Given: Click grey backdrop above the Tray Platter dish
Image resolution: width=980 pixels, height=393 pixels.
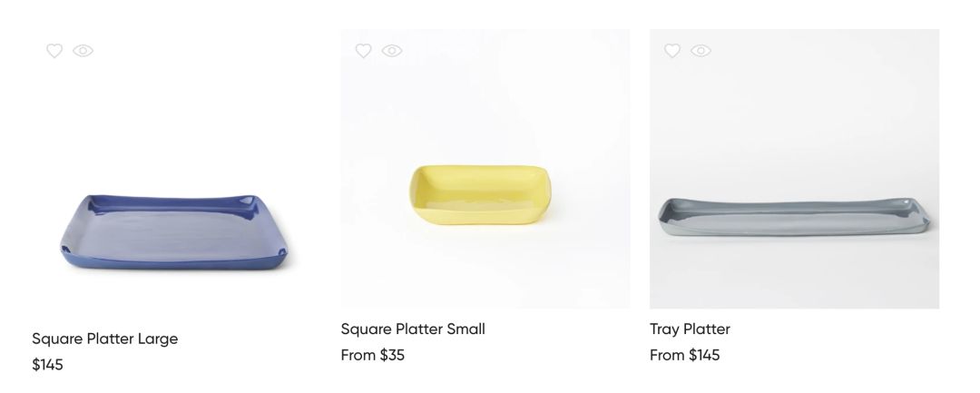Looking at the screenshot, I should click(x=794, y=118).
